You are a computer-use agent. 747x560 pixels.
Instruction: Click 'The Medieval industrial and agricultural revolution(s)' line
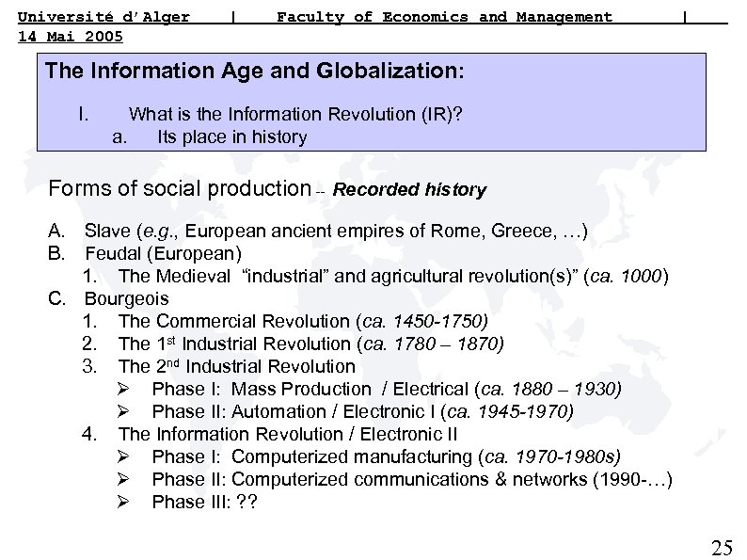[x=393, y=277]
